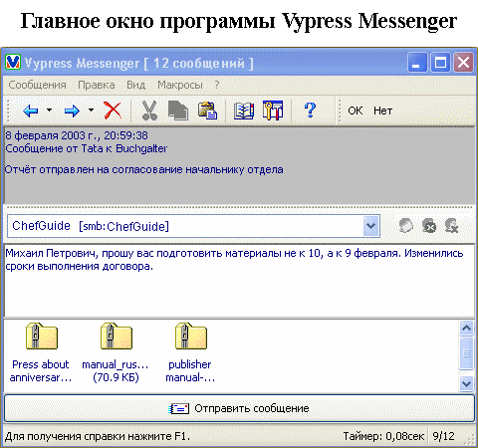The height and width of the screenshot is (448, 478).
Task: Click into the message text editing area
Action: click(239, 281)
